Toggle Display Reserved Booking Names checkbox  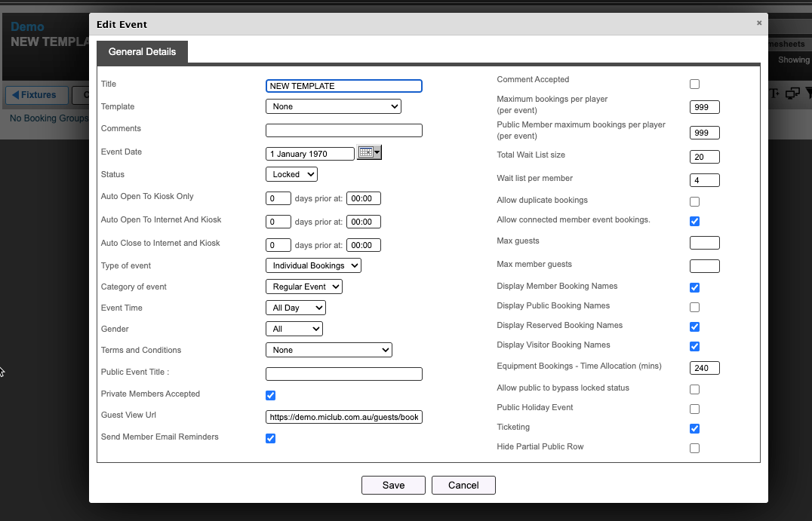[694, 327]
